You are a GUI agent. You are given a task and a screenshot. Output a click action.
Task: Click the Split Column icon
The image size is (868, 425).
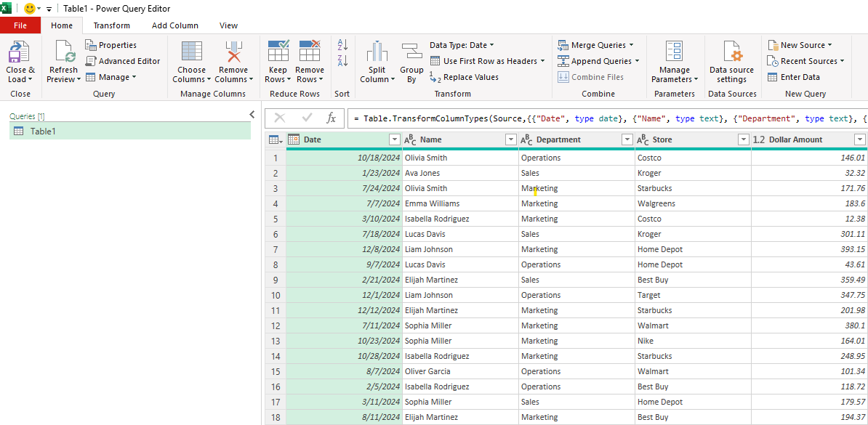[377, 52]
